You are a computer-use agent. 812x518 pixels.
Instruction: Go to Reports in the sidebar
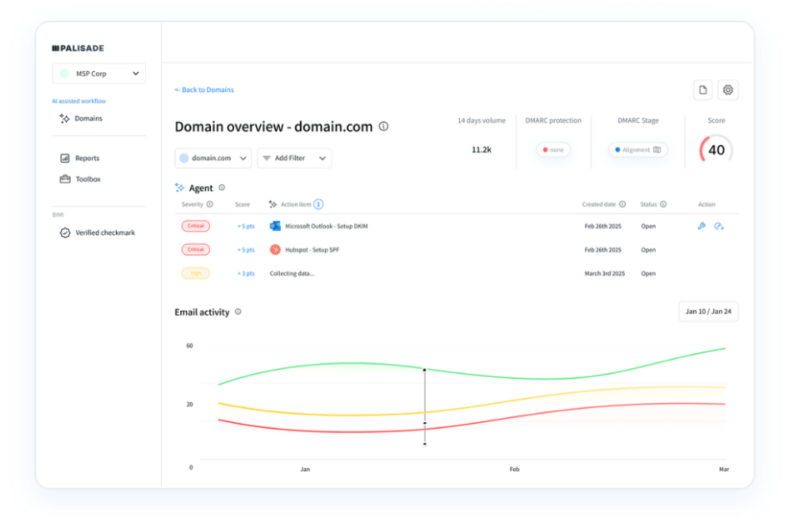(x=86, y=159)
